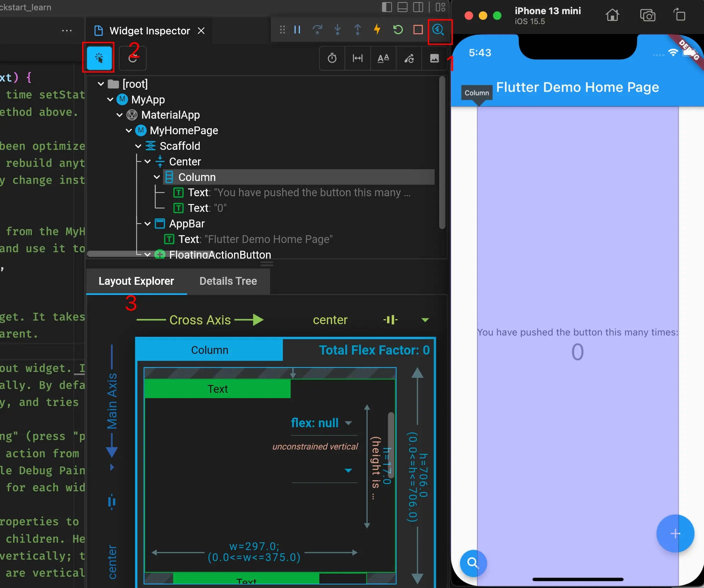
Task: Click the simulator home button icon
Action: [x=612, y=16]
